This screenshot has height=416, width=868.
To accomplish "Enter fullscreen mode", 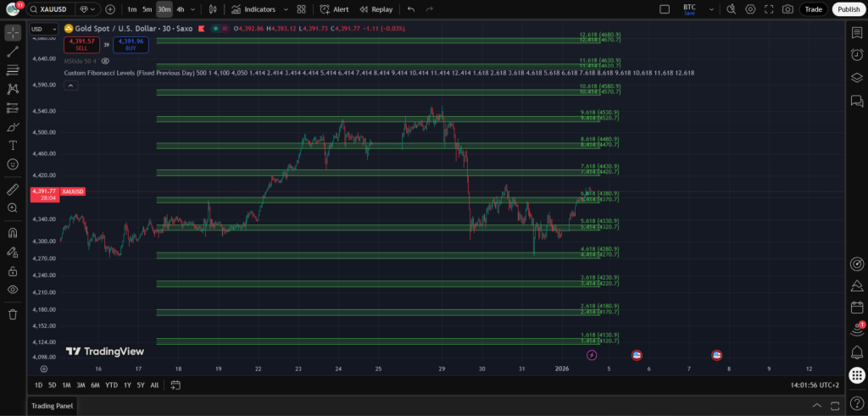I will 769,9.
